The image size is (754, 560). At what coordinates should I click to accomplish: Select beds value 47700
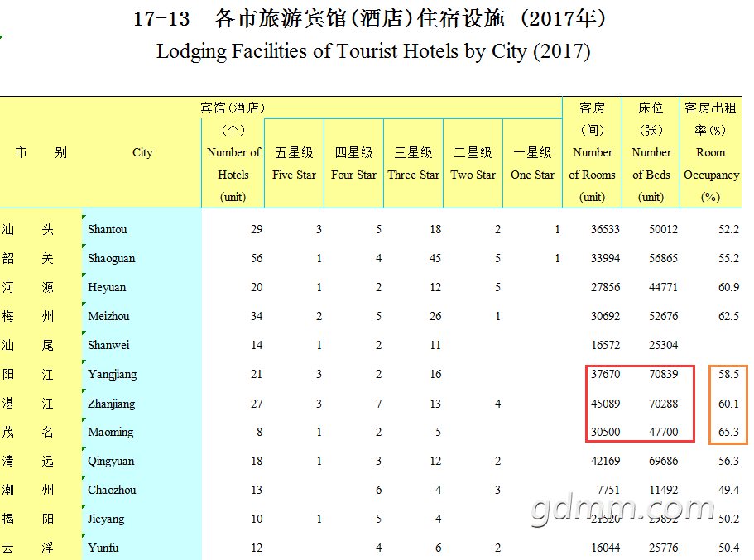click(x=664, y=432)
